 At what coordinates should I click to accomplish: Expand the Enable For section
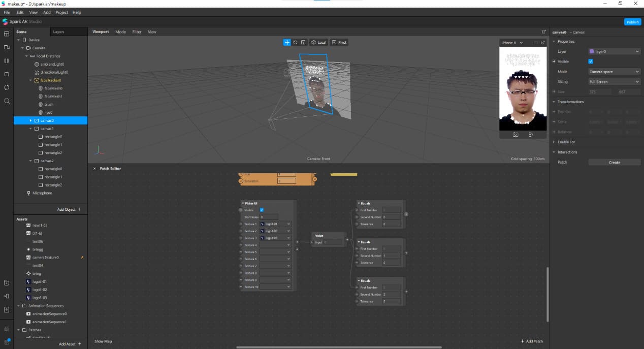click(566, 142)
